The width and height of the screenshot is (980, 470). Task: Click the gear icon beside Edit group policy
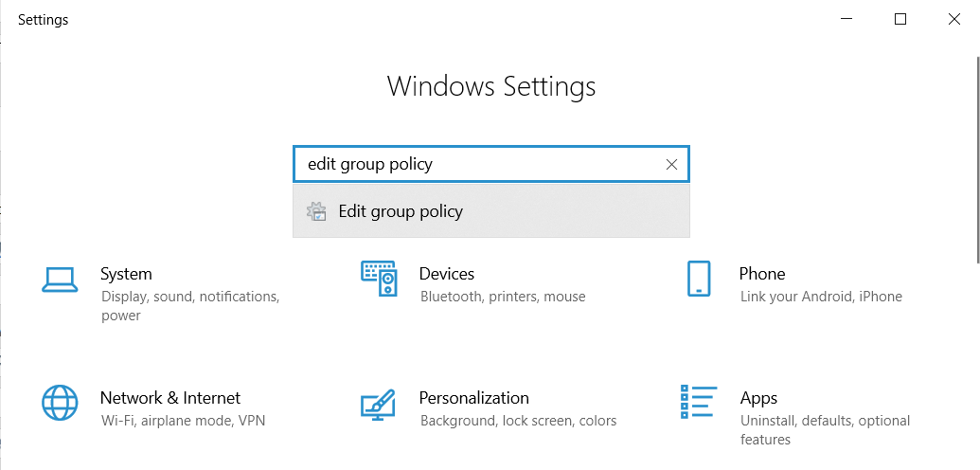pos(317,211)
